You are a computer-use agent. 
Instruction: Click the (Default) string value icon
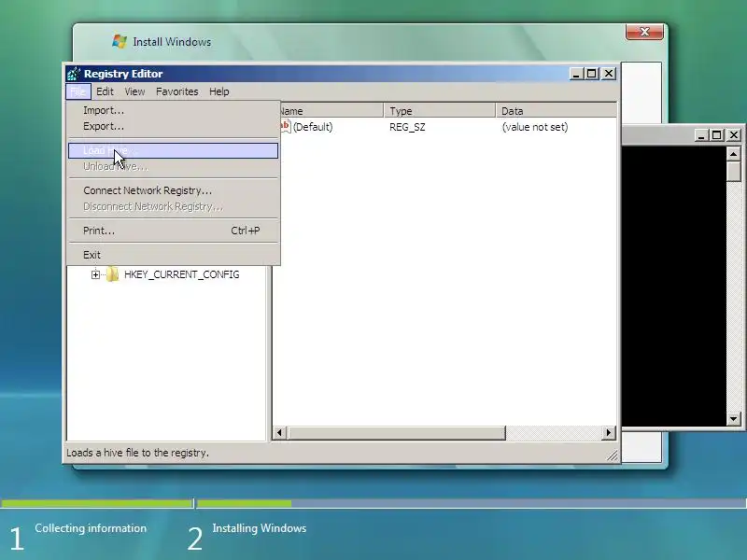(285, 127)
